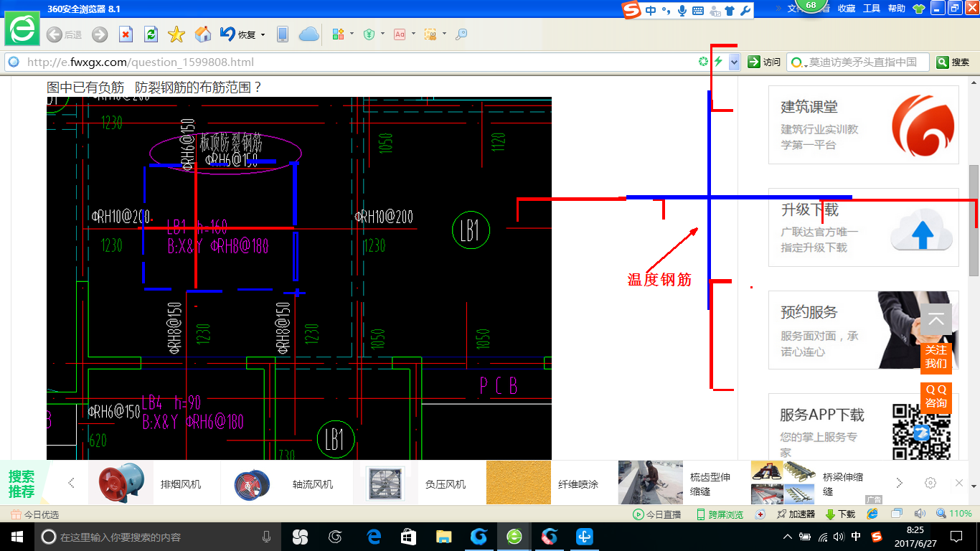Open the search engine selector dropdown

coord(798,62)
